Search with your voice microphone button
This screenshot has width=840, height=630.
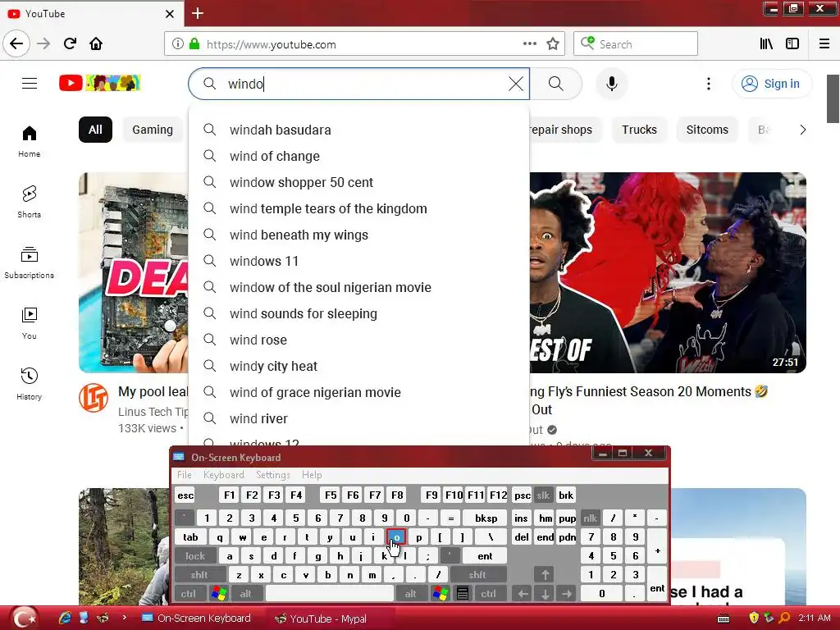pyautogui.click(x=612, y=84)
